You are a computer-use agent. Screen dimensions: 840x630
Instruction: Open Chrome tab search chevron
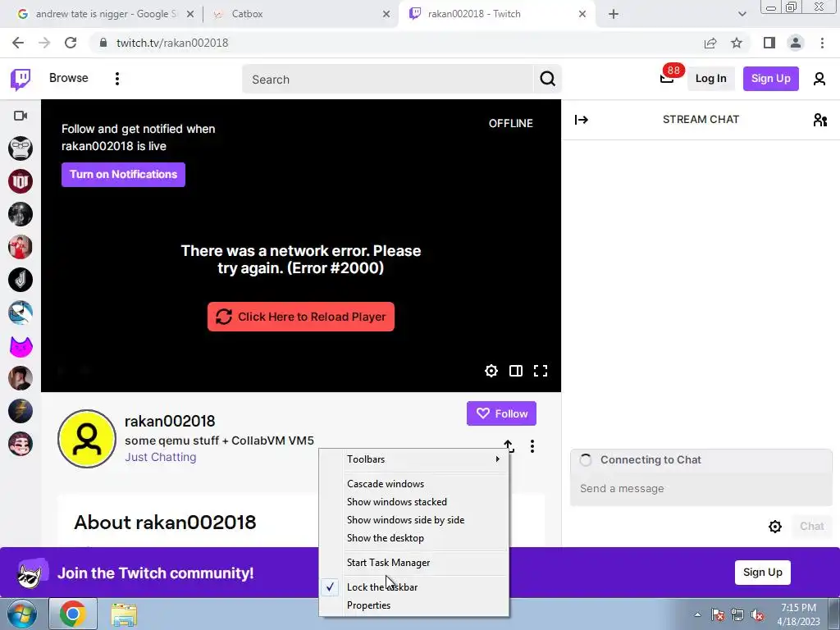tap(742, 14)
